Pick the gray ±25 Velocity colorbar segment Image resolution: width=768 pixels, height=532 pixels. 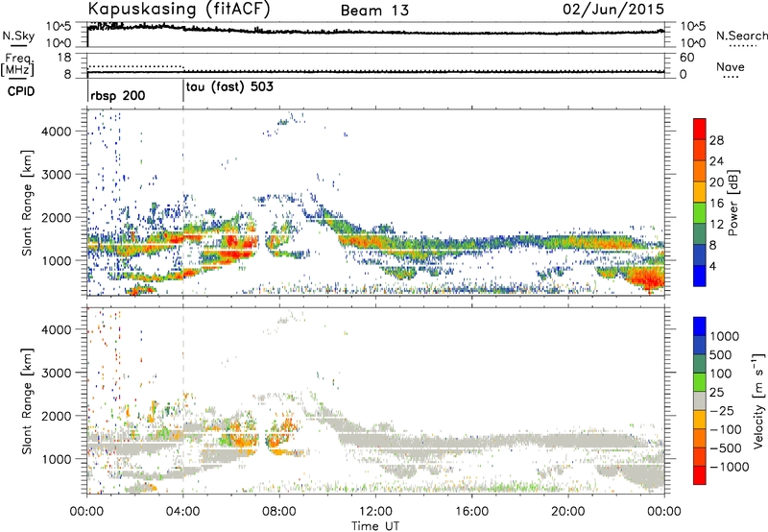(x=700, y=400)
